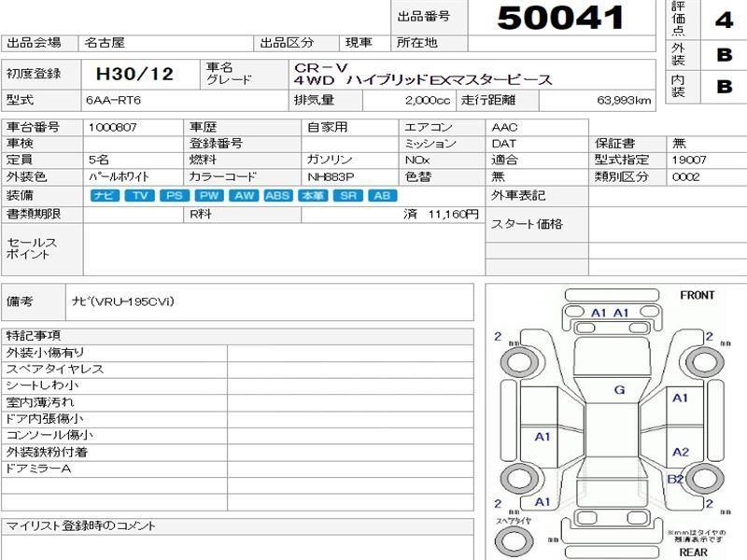The width and height of the screenshot is (747, 560).
Task: Click the overall evaluation score 4
Action: [x=725, y=20]
